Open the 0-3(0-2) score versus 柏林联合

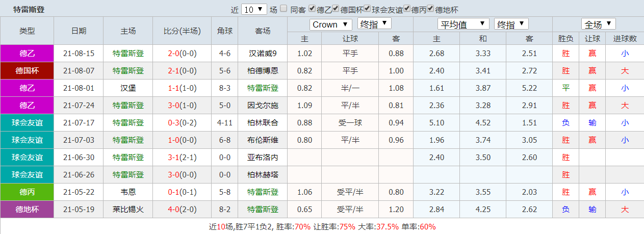click(183, 122)
